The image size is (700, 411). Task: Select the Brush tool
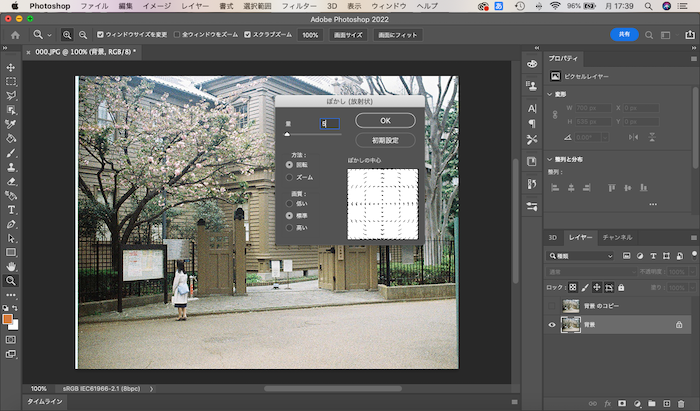tap(11, 153)
